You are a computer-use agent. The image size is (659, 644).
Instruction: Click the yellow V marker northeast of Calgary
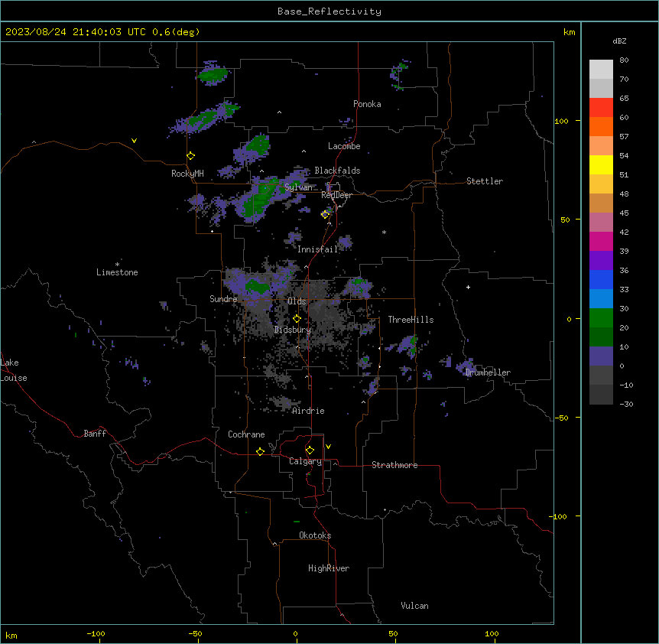point(328,447)
